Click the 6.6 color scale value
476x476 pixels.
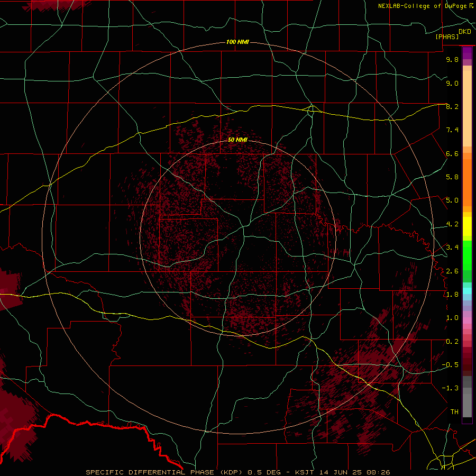tap(452, 153)
